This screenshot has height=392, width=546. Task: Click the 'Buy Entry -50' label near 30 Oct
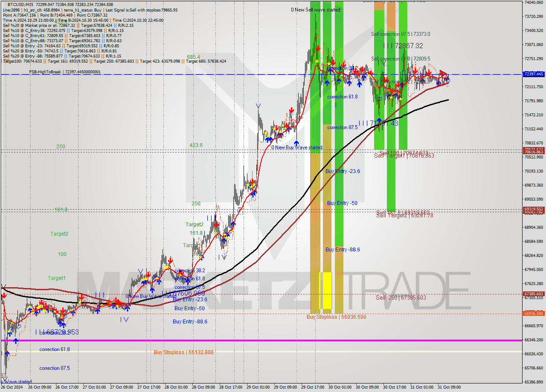click(x=342, y=203)
